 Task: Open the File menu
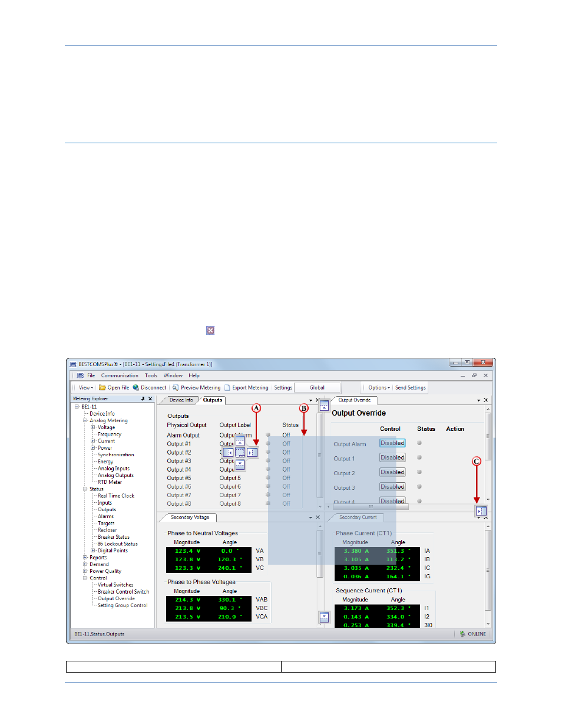(91, 375)
